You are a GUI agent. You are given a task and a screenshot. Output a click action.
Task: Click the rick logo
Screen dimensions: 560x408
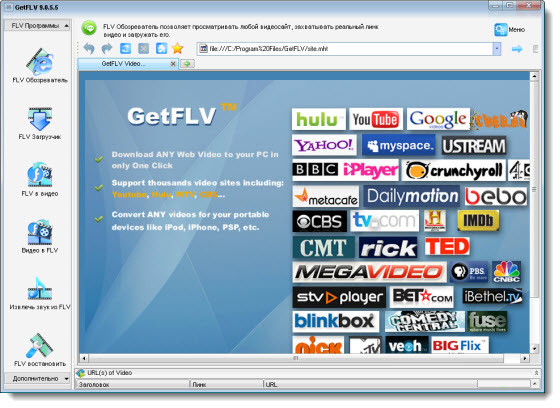(388, 247)
